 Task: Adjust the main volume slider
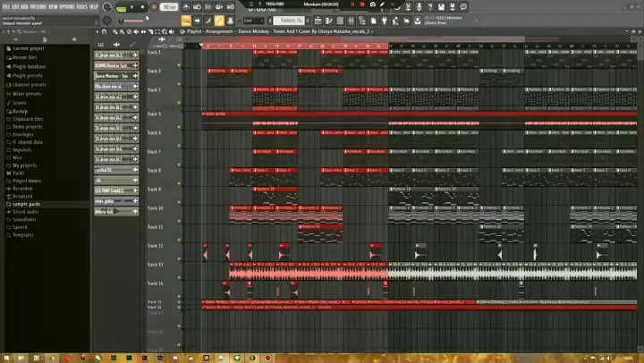tap(134, 20)
